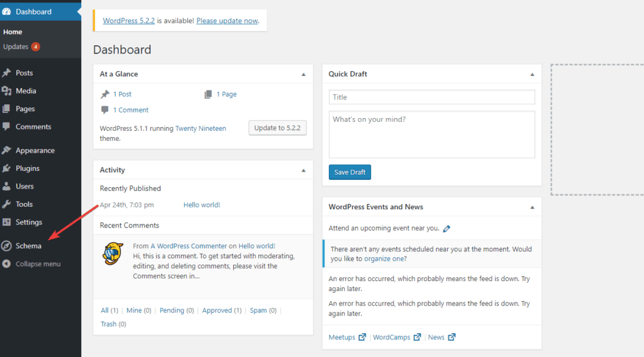The image size is (644, 357).
Task: Toggle the WordPress Events and News panel
Action: point(532,207)
